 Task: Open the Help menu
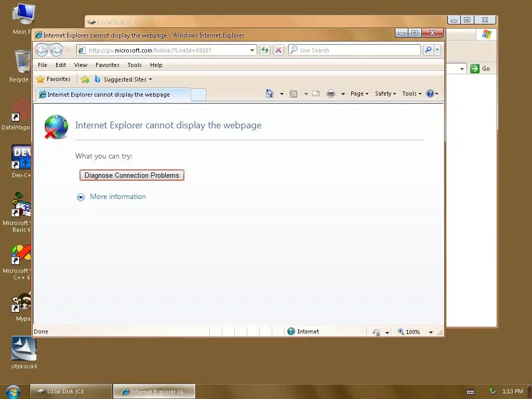tap(156, 65)
